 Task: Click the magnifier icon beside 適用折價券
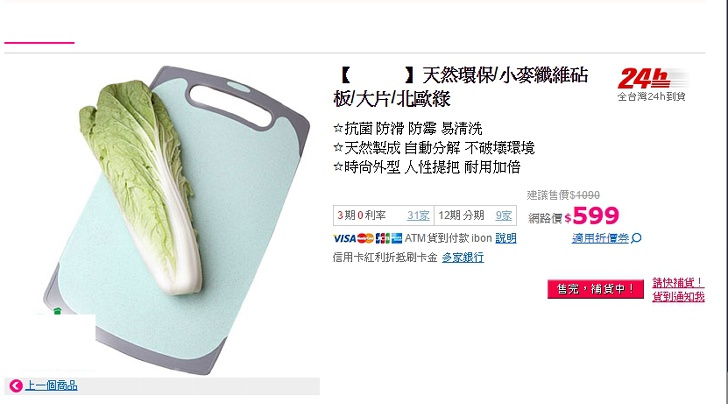[x=637, y=238]
